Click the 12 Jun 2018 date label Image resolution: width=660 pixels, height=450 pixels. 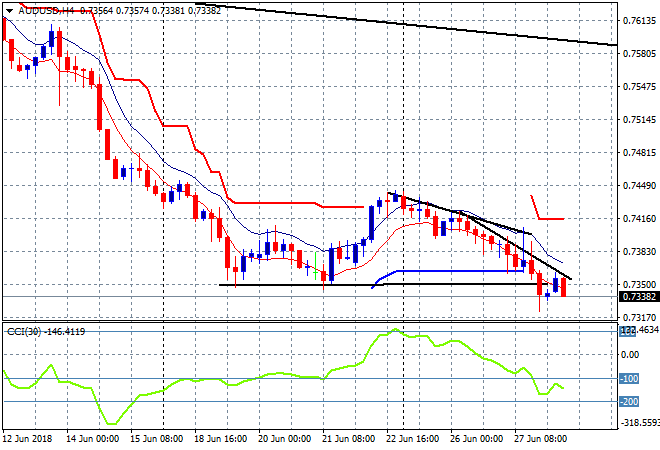[28, 439]
